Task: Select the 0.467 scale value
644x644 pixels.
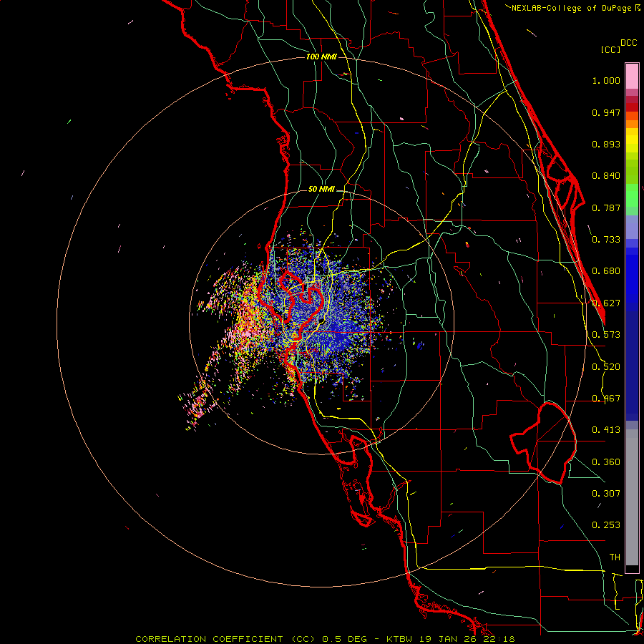Action: pos(606,399)
